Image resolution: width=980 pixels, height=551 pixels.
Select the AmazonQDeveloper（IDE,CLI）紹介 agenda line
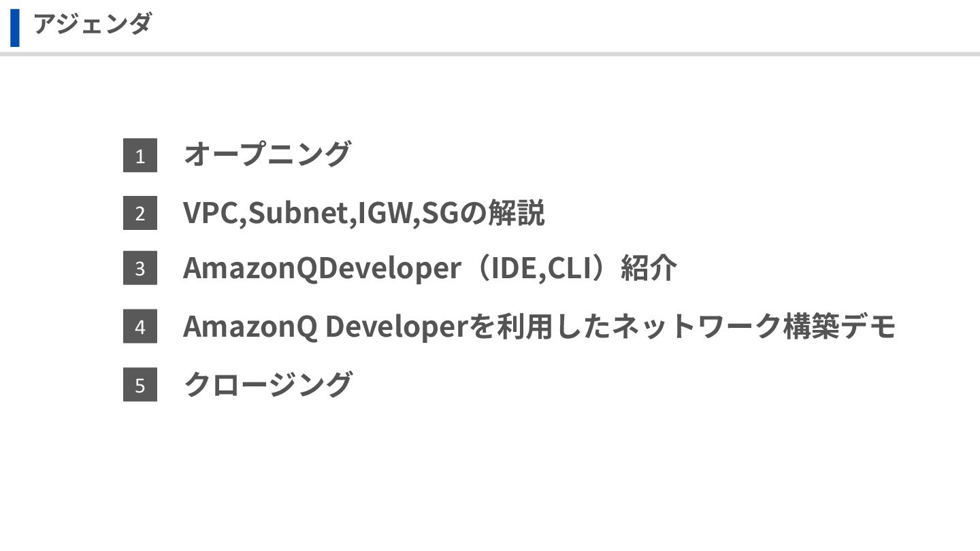pos(430,268)
